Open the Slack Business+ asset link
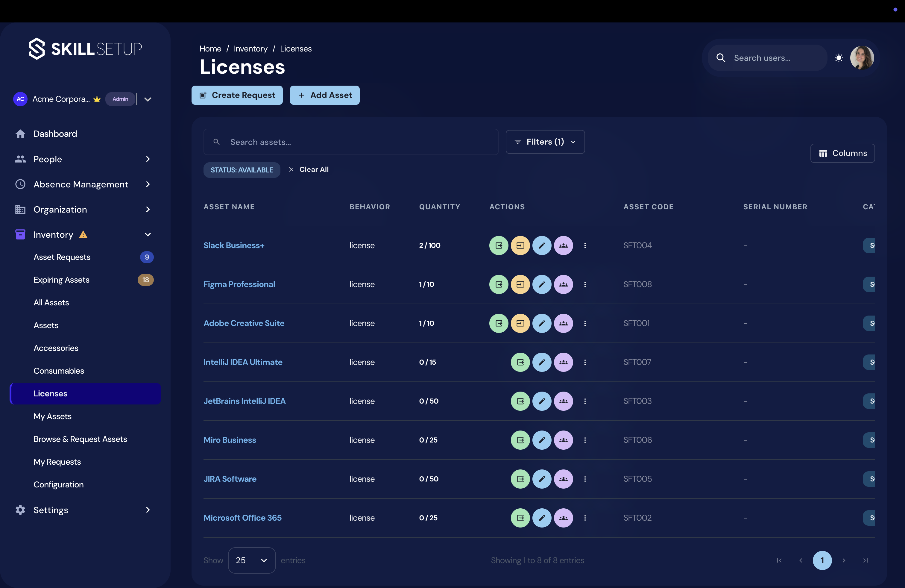 233,245
